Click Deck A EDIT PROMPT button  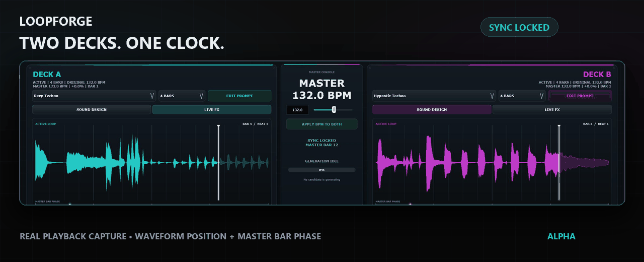(x=239, y=96)
